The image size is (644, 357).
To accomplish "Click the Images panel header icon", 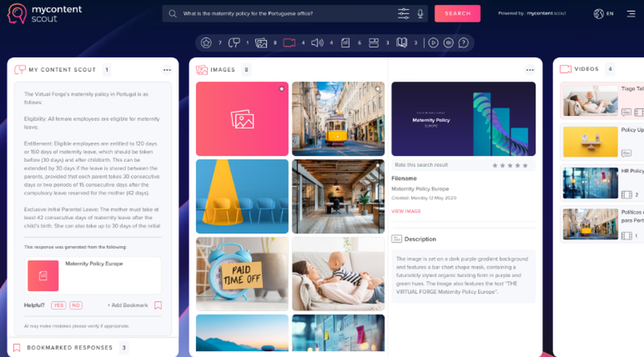I will tap(202, 70).
